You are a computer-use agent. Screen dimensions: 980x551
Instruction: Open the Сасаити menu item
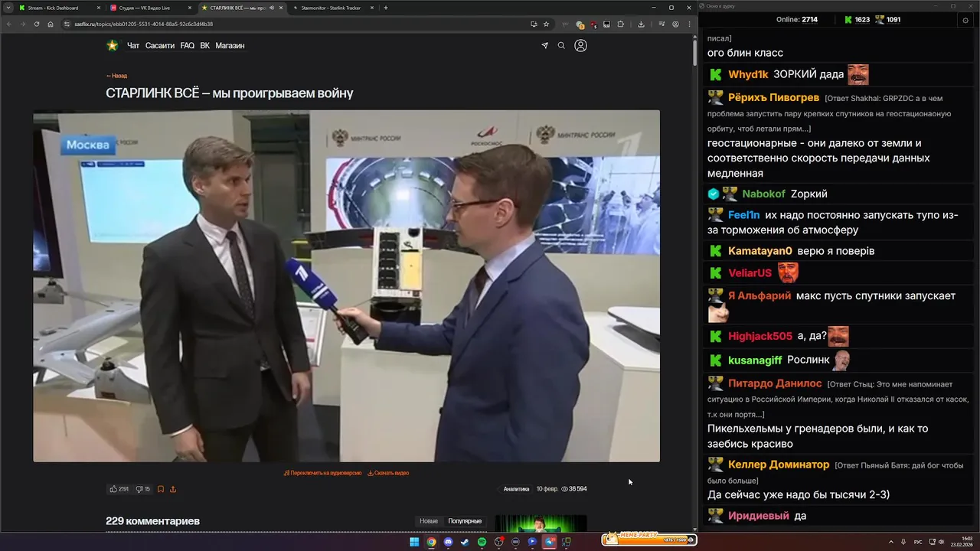click(160, 45)
